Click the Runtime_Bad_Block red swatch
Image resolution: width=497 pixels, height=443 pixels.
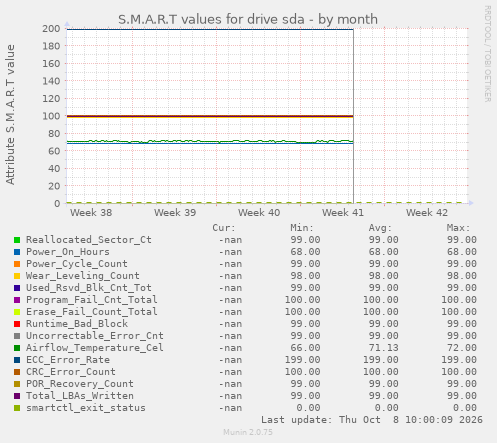(x=17, y=324)
